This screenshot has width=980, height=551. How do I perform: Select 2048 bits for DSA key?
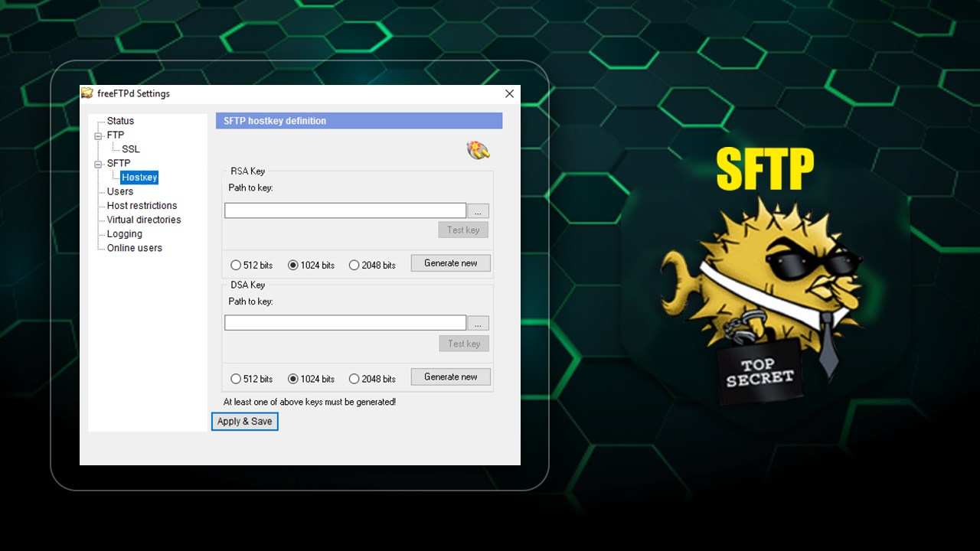pos(373,379)
